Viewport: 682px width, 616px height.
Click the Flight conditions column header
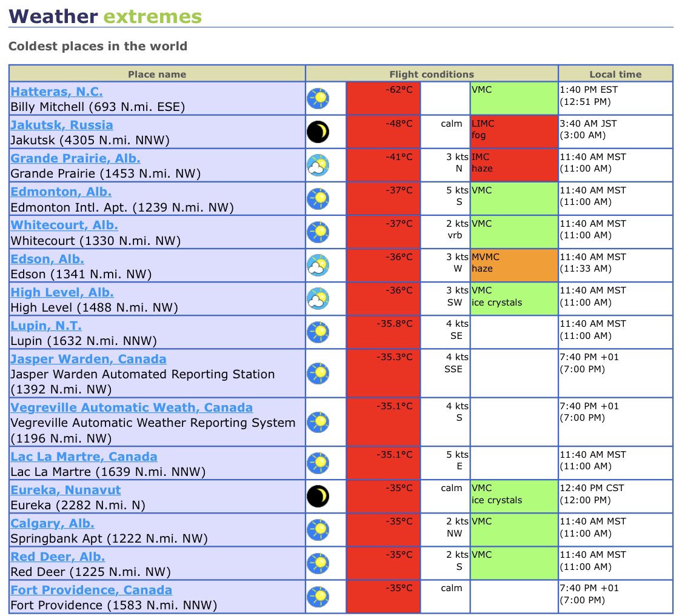pos(432,74)
